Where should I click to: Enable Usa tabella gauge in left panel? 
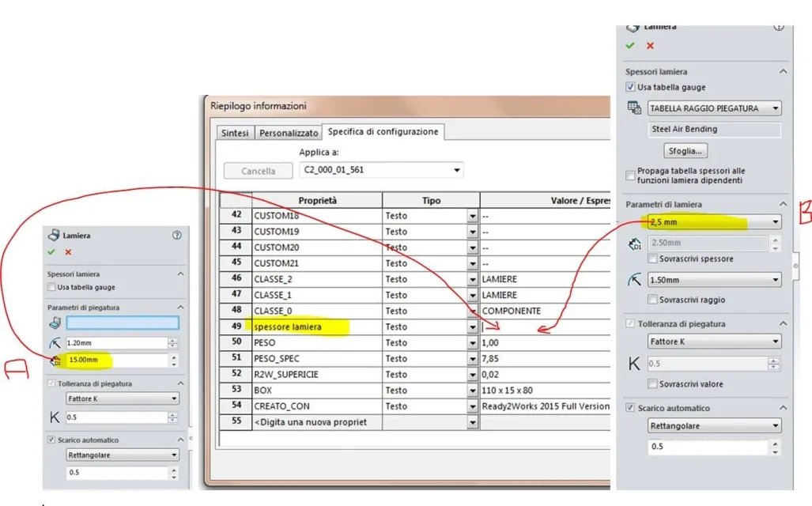pos(51,287)
